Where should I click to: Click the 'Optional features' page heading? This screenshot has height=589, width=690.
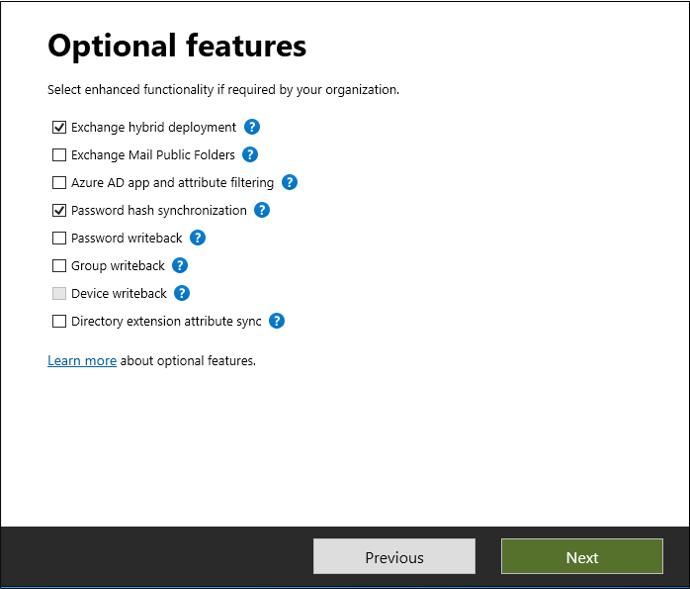[x=177, y=45]
